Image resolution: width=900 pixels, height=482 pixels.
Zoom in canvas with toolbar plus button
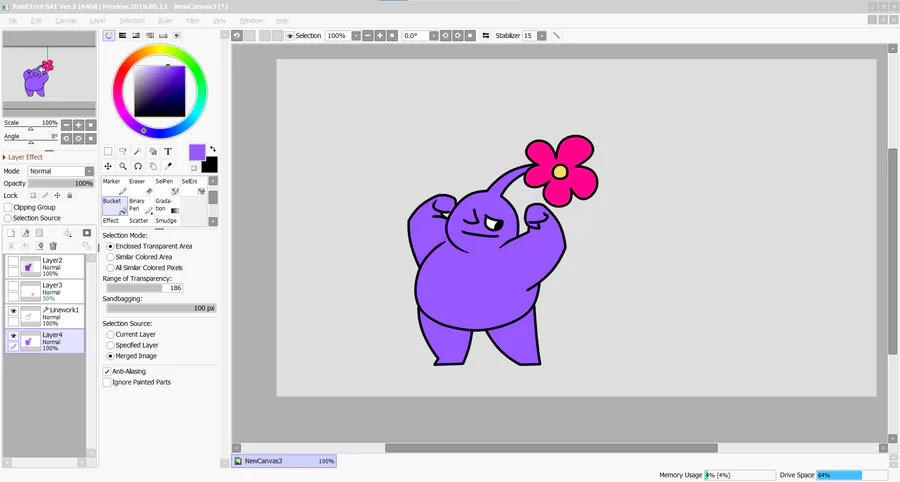tap(380, 36)
